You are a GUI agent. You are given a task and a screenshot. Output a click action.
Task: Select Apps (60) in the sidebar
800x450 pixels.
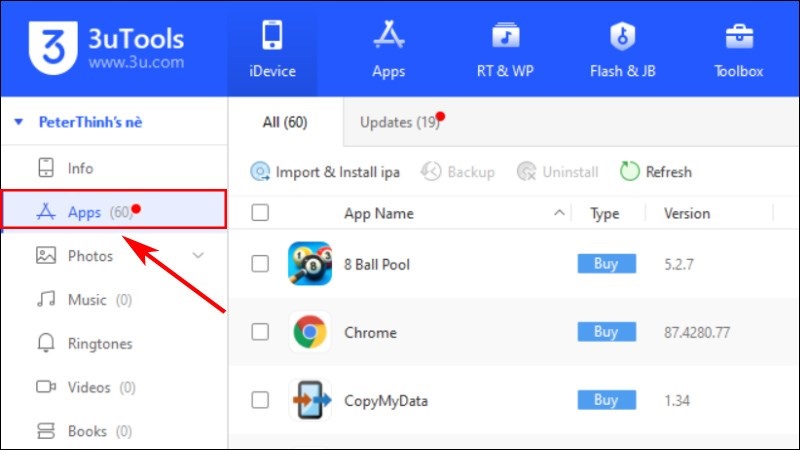[114, 210]
